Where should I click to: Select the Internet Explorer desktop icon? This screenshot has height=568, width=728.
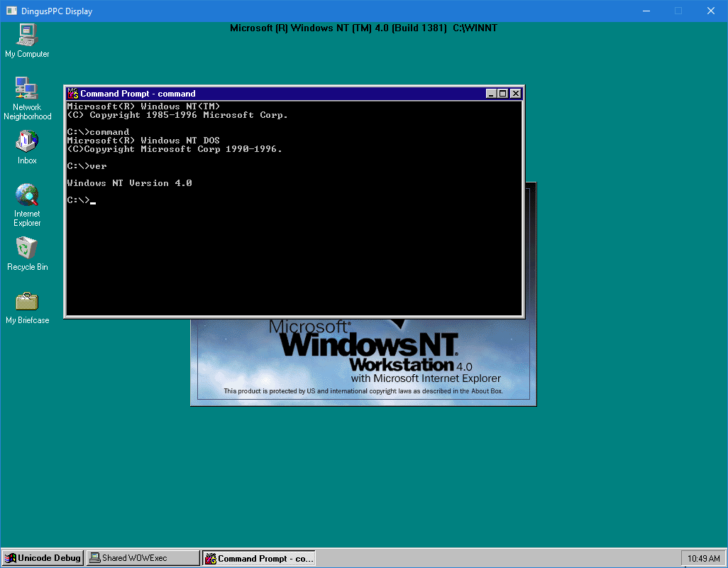[27, 204]
